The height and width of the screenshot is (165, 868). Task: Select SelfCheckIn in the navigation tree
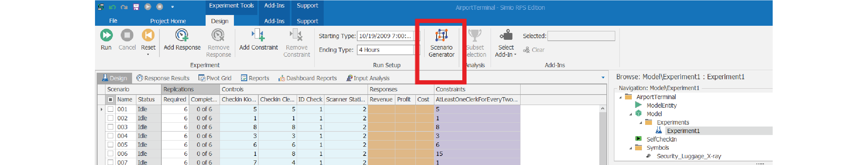661,139
